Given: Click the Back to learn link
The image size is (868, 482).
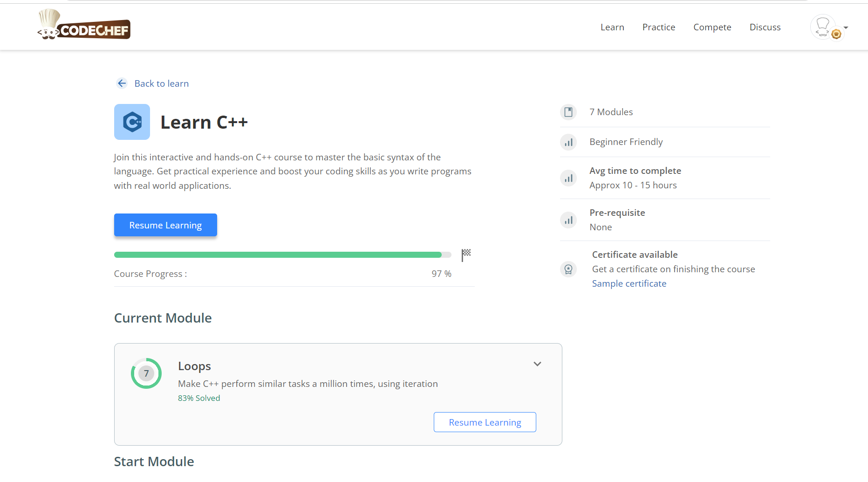Looking at the screenshot, I should click(x=162, y=83).
